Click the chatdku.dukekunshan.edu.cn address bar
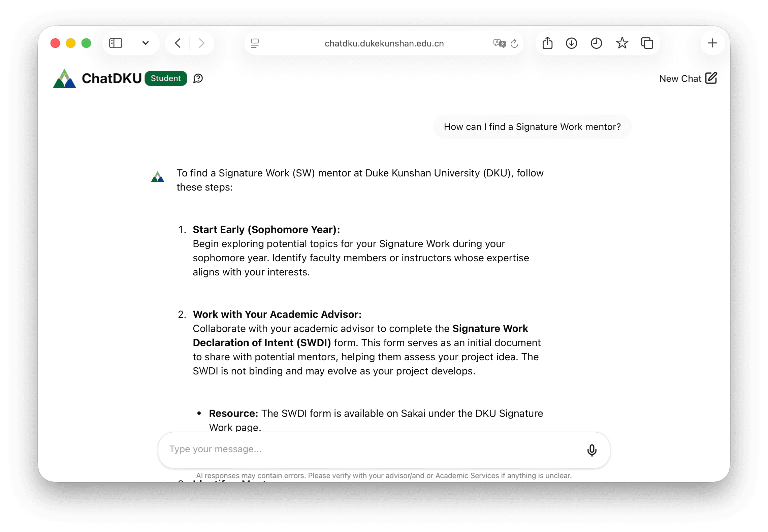This screenshot has height=532, width=768. pyautogui.click(x=384, y=43)
